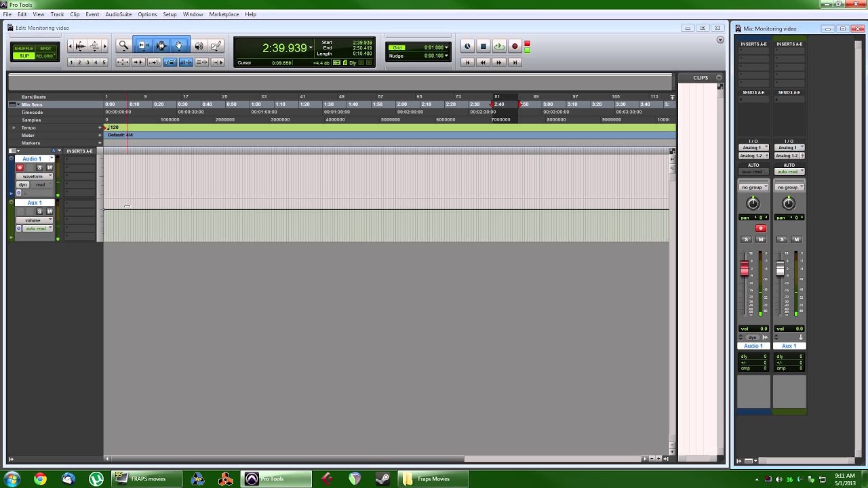
Task: Adjust Audio 1 volume fader in Mix window
Action: [745, 269]
